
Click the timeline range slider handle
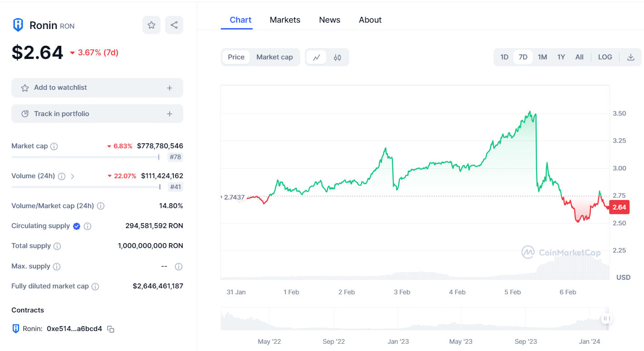point(607,318)
